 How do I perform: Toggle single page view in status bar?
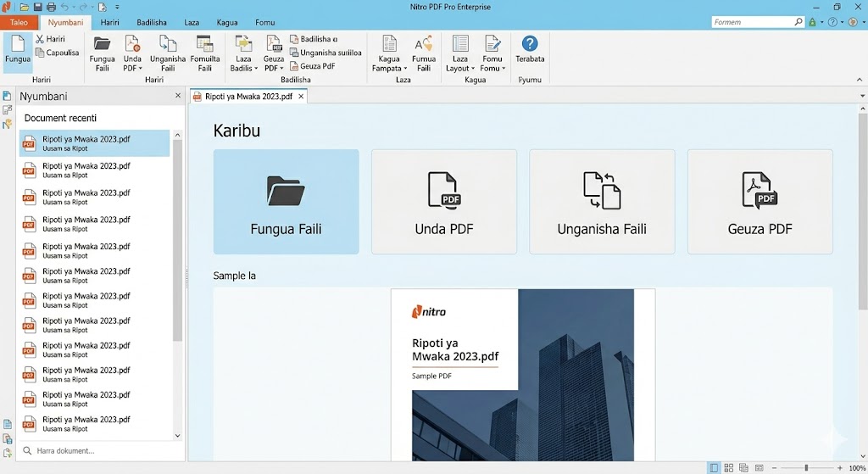714,468
